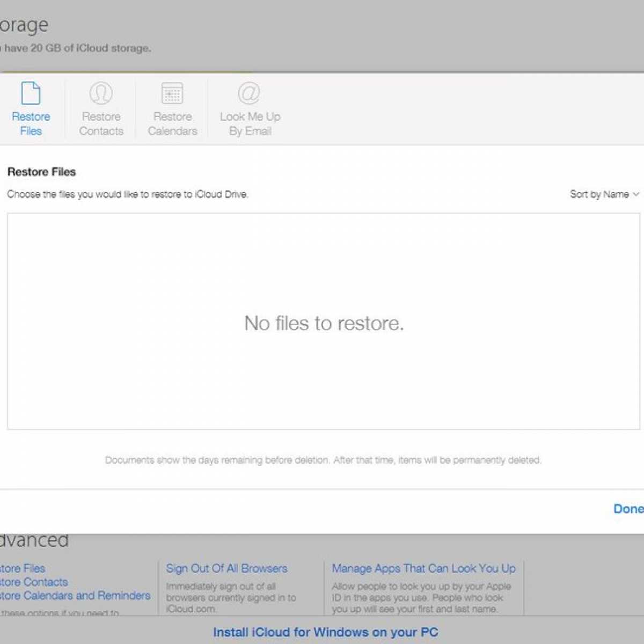Screen dimensions: 644x644
Task: Open Manage Apps That Can Look You Up
Action: click(423, 568)
